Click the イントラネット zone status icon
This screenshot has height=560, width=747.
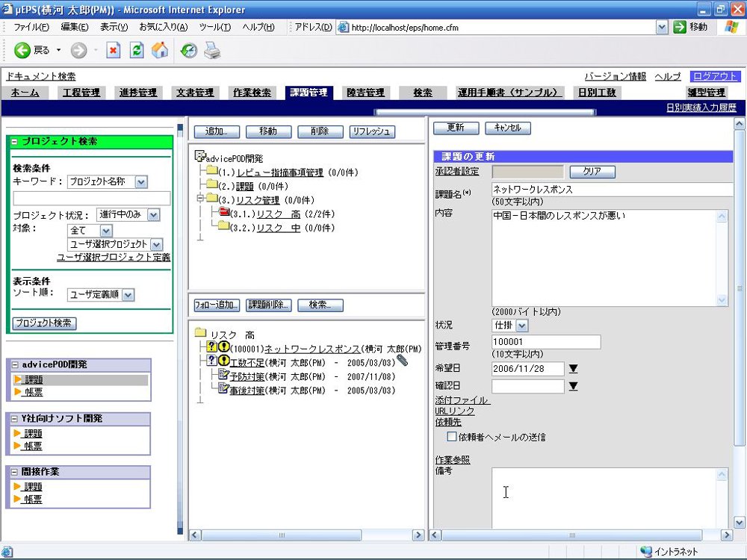[646, 552]
